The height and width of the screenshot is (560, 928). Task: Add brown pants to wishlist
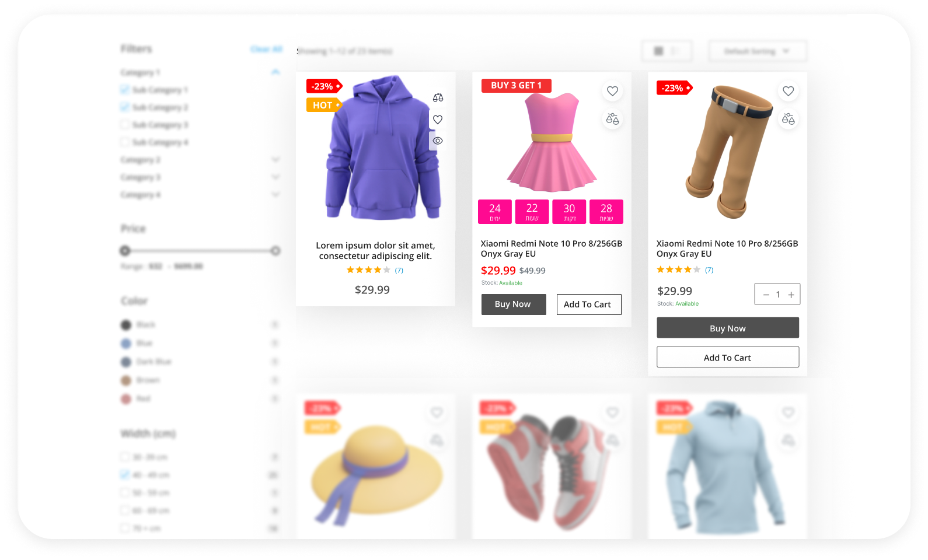tap(788, 91)
